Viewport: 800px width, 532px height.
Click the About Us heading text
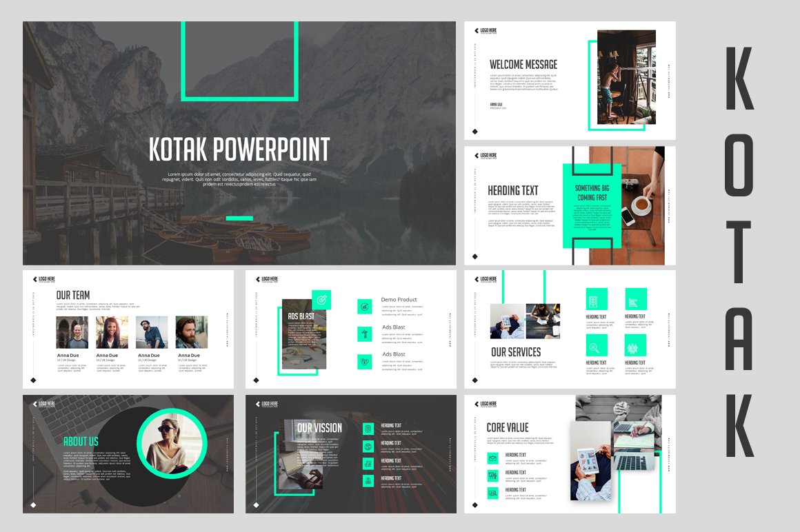click(x=81, y=442)
